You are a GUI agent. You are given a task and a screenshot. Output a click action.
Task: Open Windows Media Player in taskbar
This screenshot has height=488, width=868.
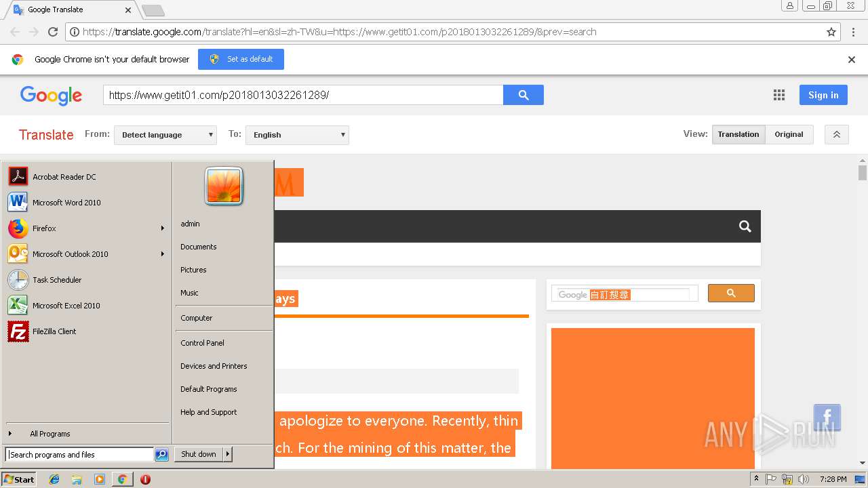(x=100, y=479)
